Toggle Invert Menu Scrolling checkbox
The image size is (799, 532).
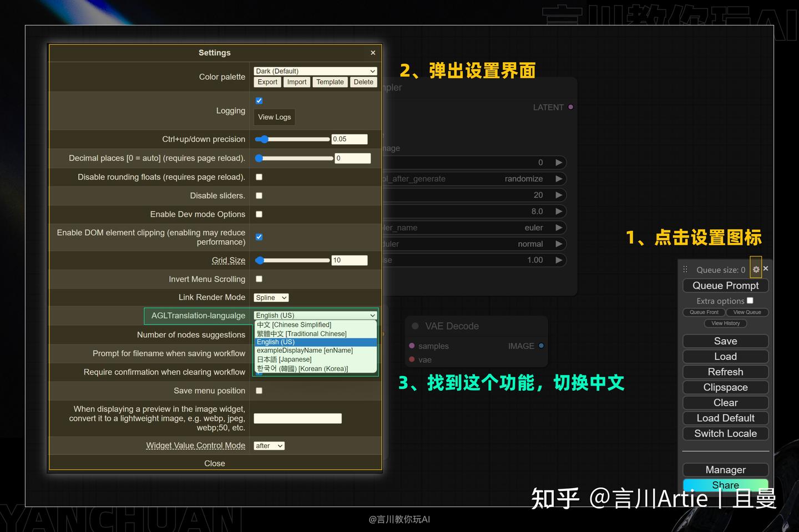[x=259, y=279]
